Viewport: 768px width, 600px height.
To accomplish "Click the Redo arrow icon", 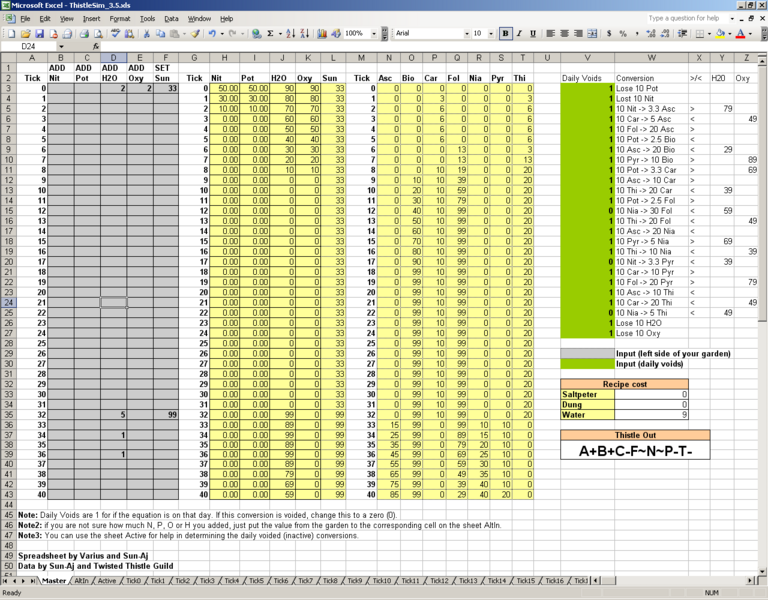I will click(x=233, y=33).
